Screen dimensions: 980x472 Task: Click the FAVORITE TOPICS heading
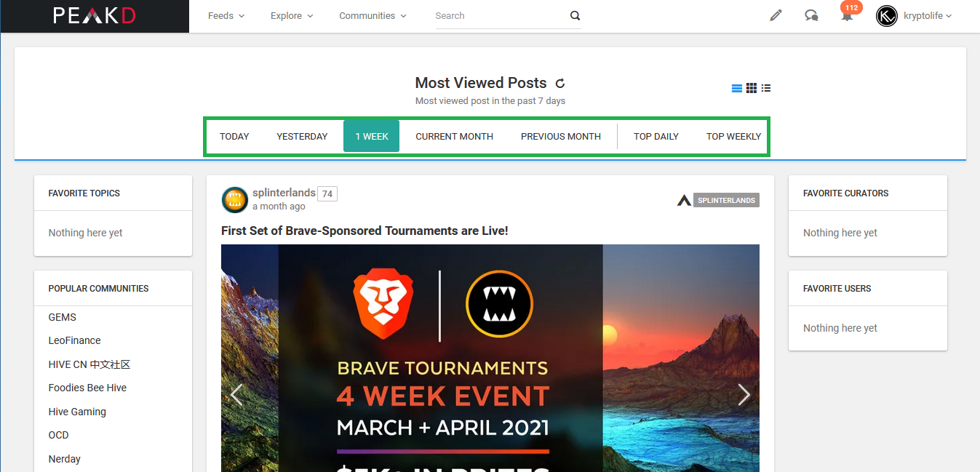tap(84, 193)
